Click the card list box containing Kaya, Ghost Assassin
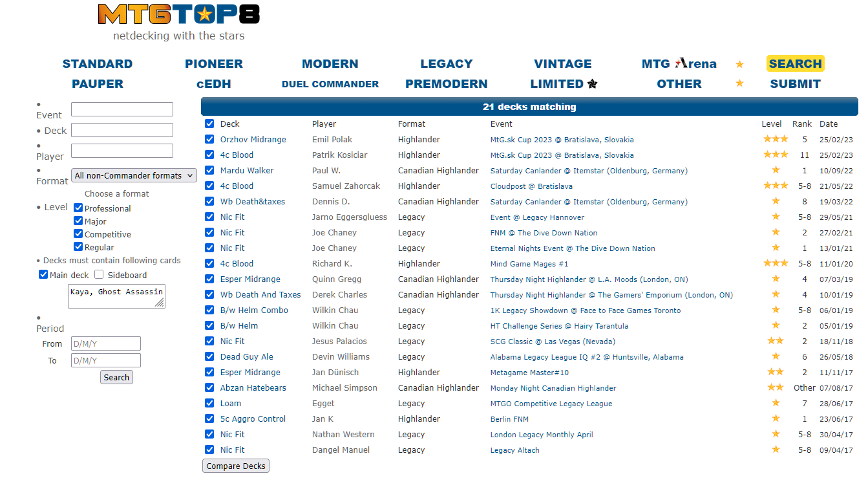 (x=117, y=296)
